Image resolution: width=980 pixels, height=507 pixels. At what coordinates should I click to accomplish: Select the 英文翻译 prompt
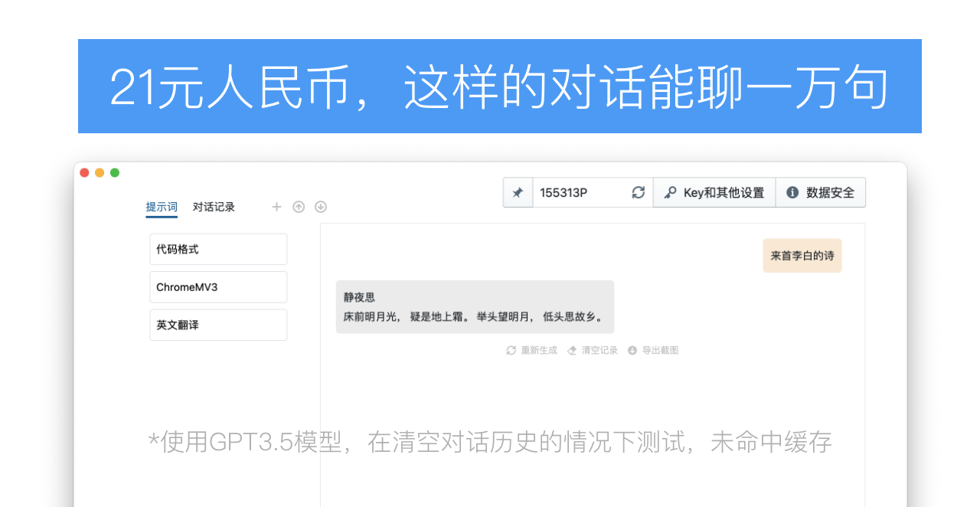click(218, 325)
